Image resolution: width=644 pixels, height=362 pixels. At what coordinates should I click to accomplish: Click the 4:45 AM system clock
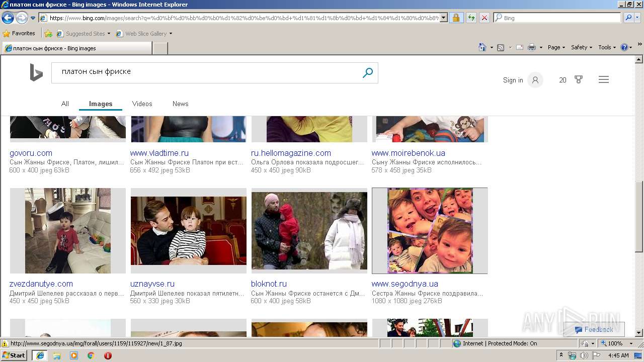[618, 355]
